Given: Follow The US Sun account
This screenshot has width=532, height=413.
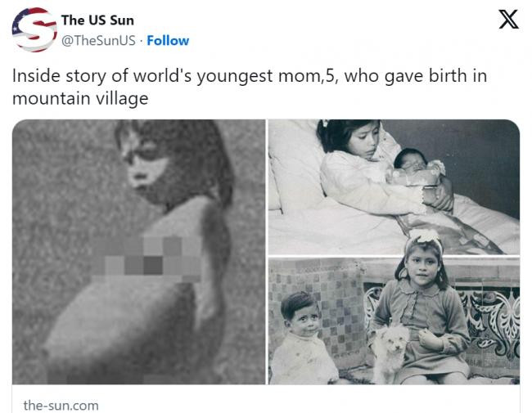Looking at the screenshot, I should [x=168, y=40].
